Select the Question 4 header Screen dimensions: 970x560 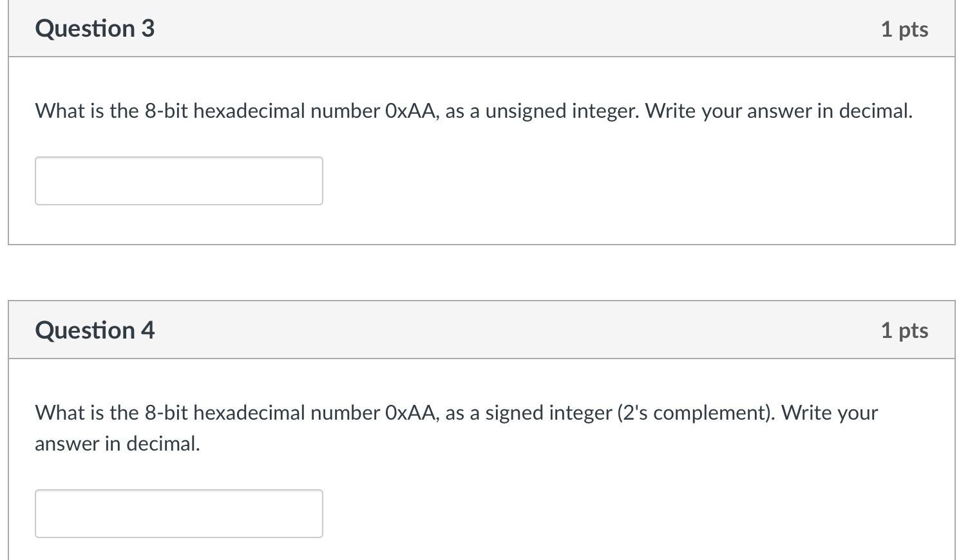click(95, 330)
